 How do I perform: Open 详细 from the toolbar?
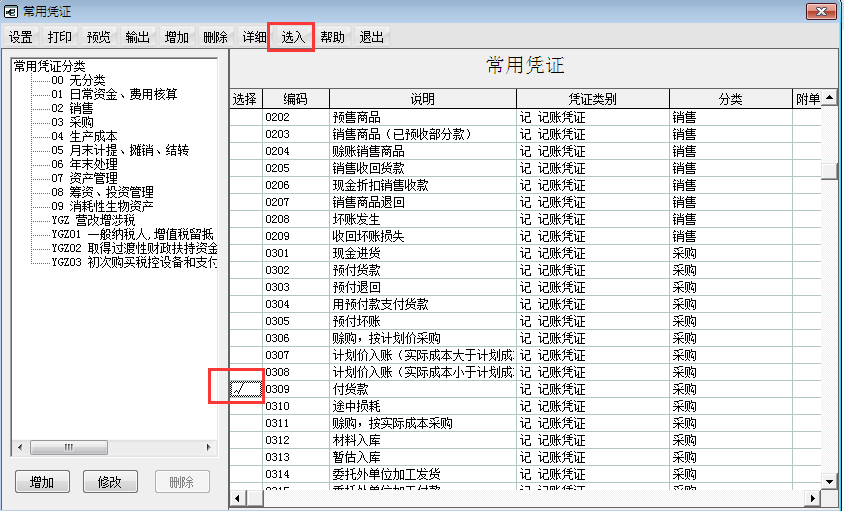coord(254,37)
